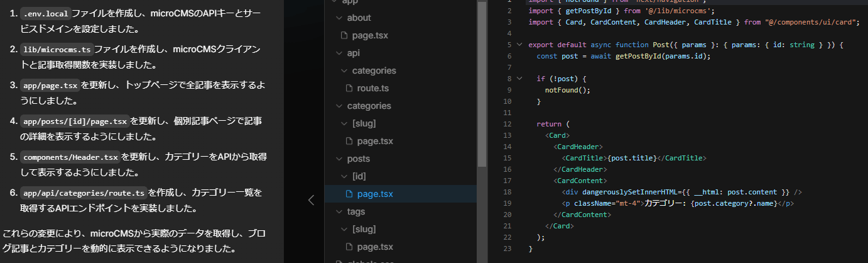
Task: Click the lib/microcms.ts code chip in chat
Action: click(x=57, y=49)
